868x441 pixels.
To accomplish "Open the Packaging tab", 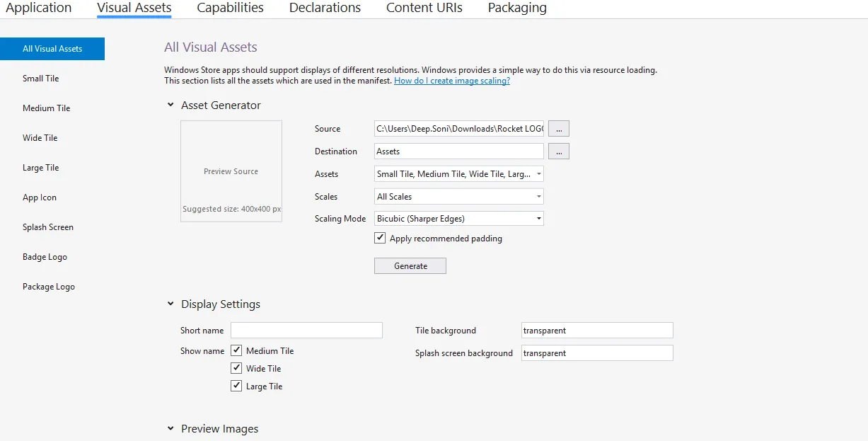I will tap(517, 8).
